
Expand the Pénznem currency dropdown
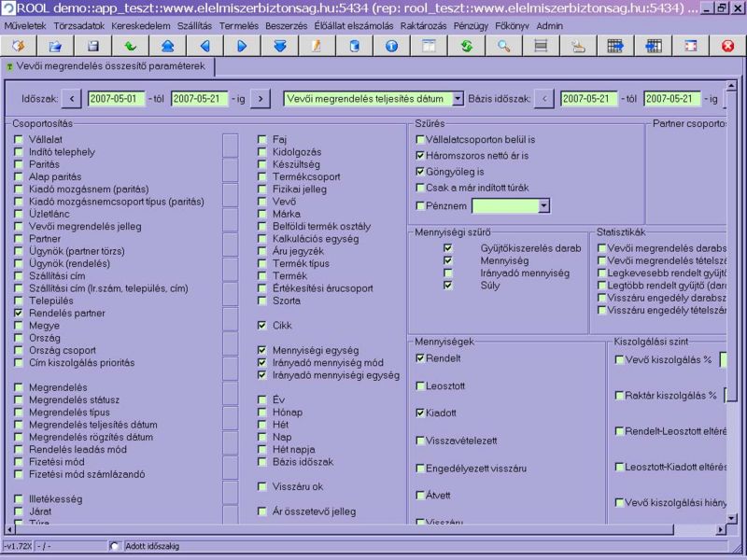pos(544,205)
